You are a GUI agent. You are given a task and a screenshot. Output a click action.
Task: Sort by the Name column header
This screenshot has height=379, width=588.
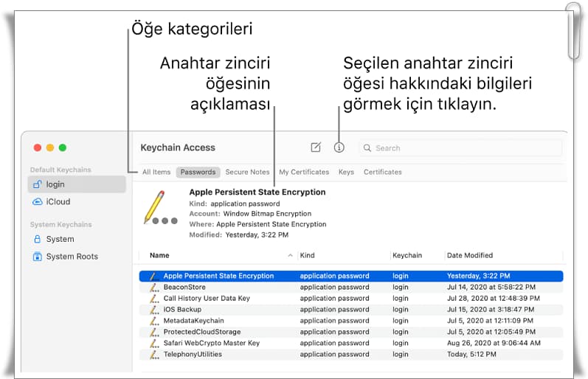pos(159,255)
